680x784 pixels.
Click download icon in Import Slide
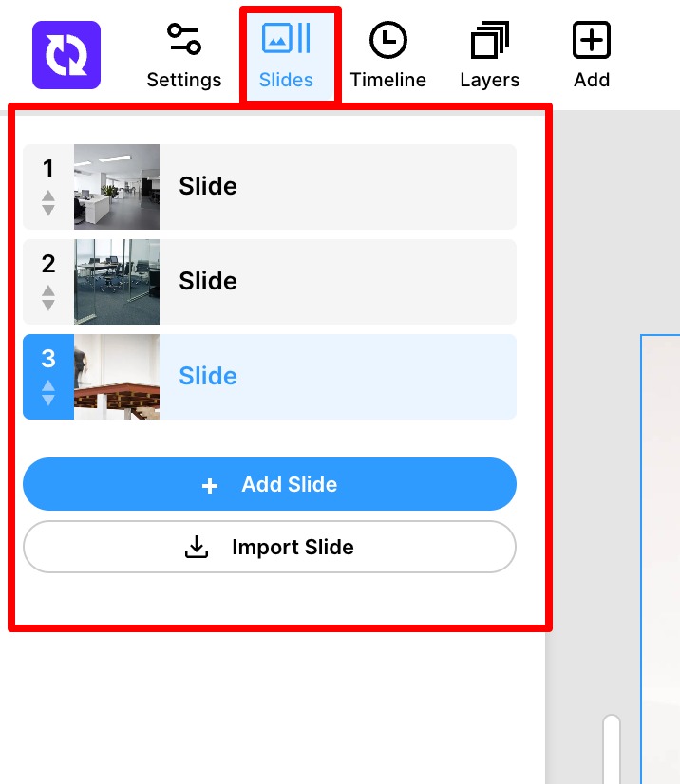197,547
